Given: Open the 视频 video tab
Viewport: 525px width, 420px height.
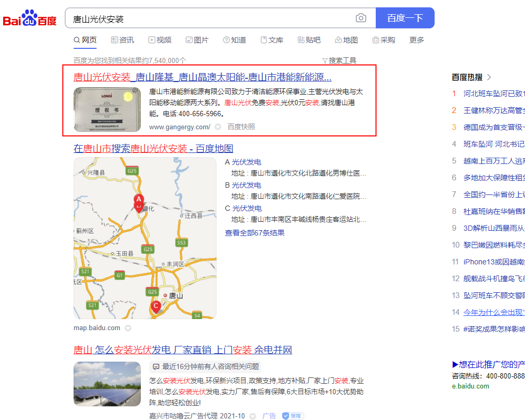Looking at the screenshot, I should click(x=160, y=40).
